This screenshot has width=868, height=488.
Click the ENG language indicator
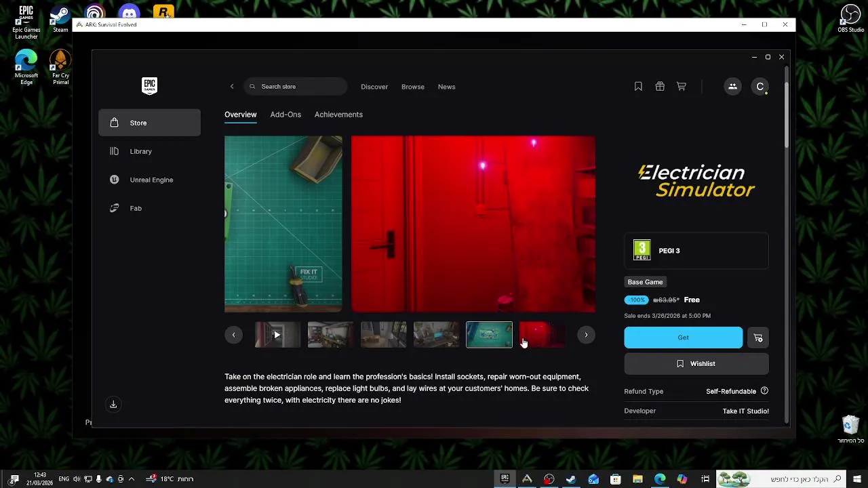[64, 479]
